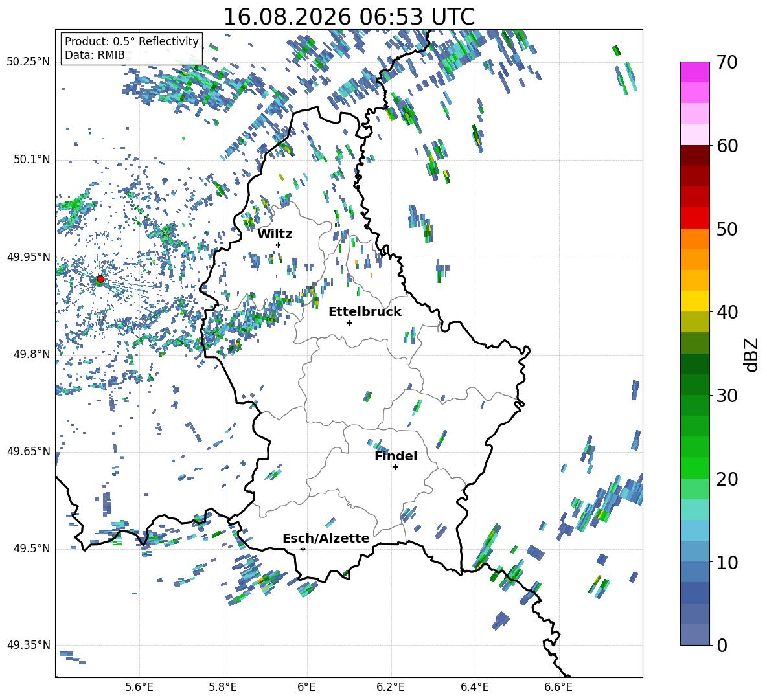Click the bright green 20 dBZ band
This screenshot has width=767, height=700.
click(x=694, y=468)
